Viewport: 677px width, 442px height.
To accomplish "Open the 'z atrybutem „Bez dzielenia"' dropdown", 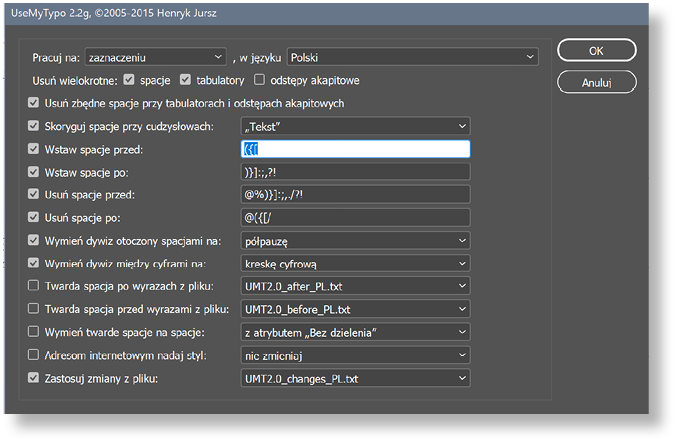I will (x=355, y=332).
